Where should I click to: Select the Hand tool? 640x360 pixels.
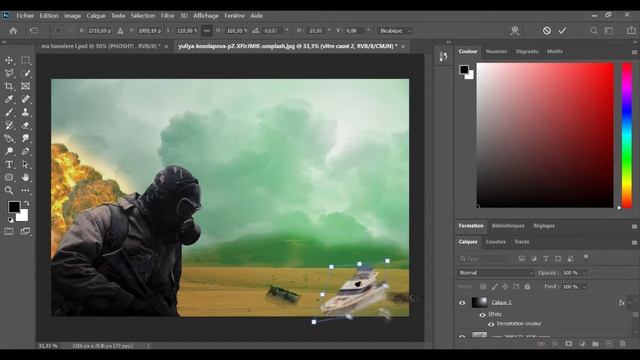click(25, 178)
